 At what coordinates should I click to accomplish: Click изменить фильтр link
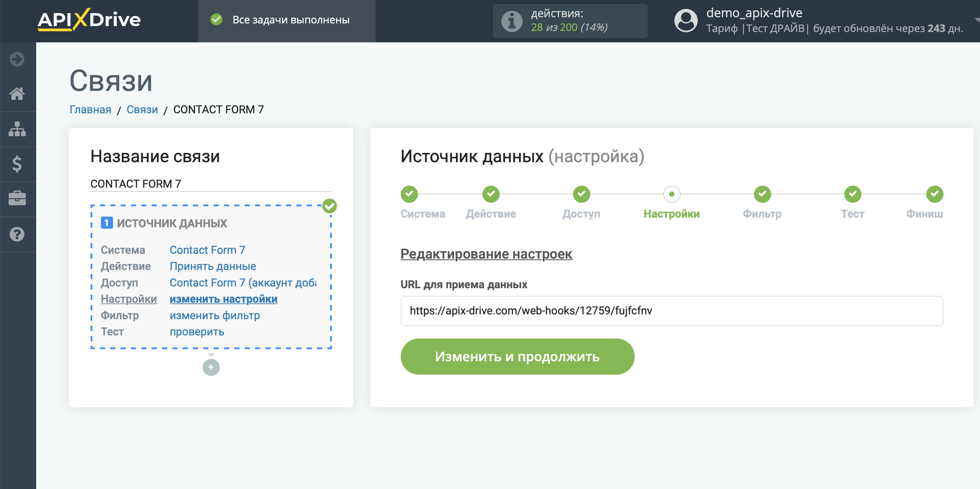pyautogui.click(x=215, y=315)
